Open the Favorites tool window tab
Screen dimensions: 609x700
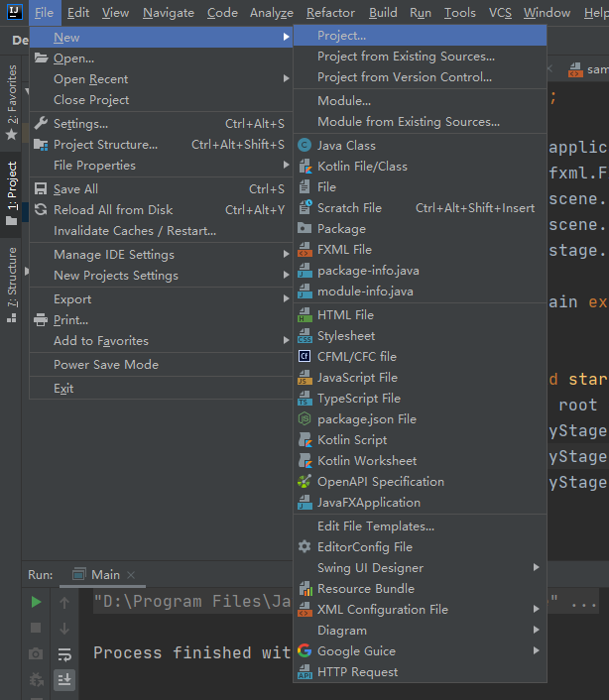[12, 102]
